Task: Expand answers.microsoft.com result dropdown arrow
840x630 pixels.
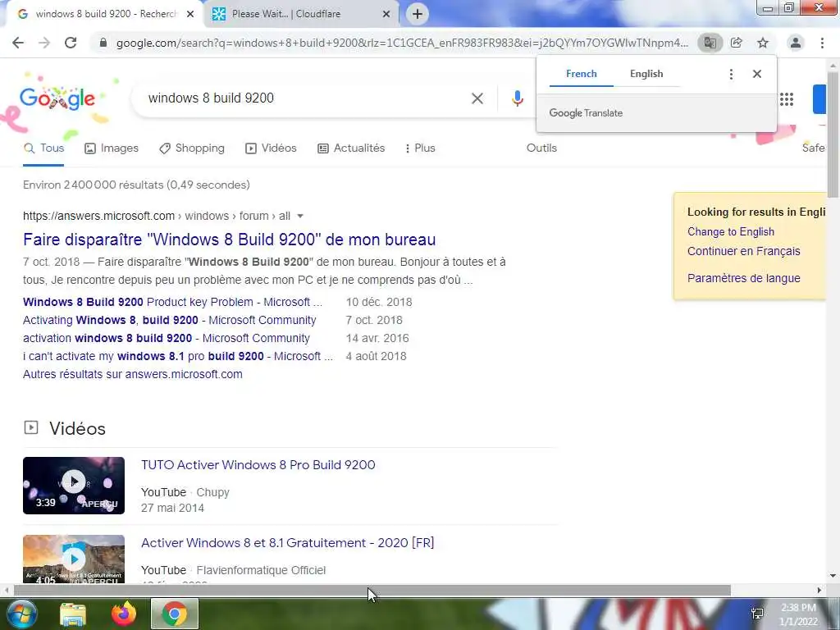Action: coord(300,217)
